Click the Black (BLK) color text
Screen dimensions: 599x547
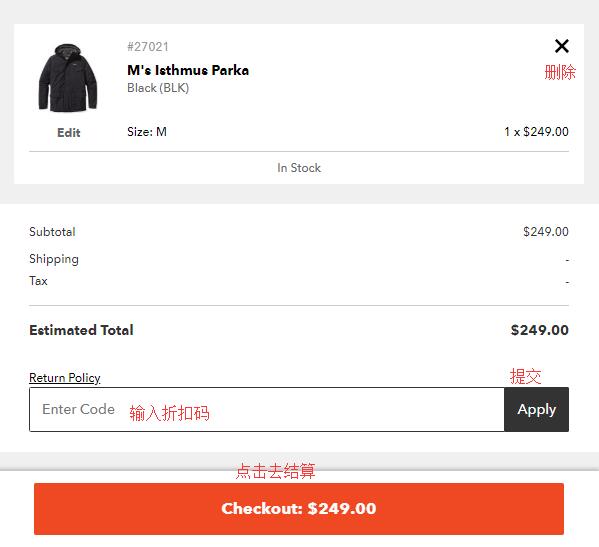[x=158, y=88]
